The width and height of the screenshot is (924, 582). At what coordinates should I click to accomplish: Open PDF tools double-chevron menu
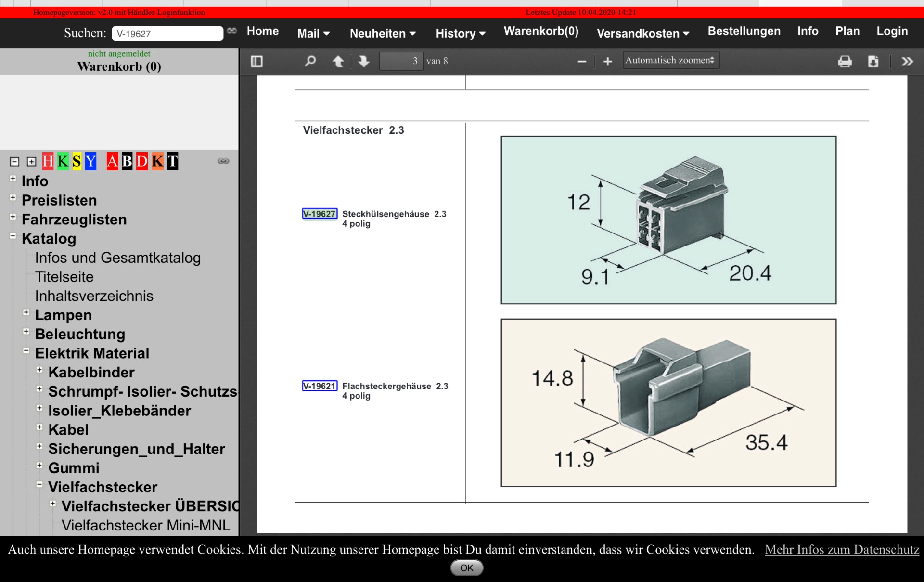(907, 61)
